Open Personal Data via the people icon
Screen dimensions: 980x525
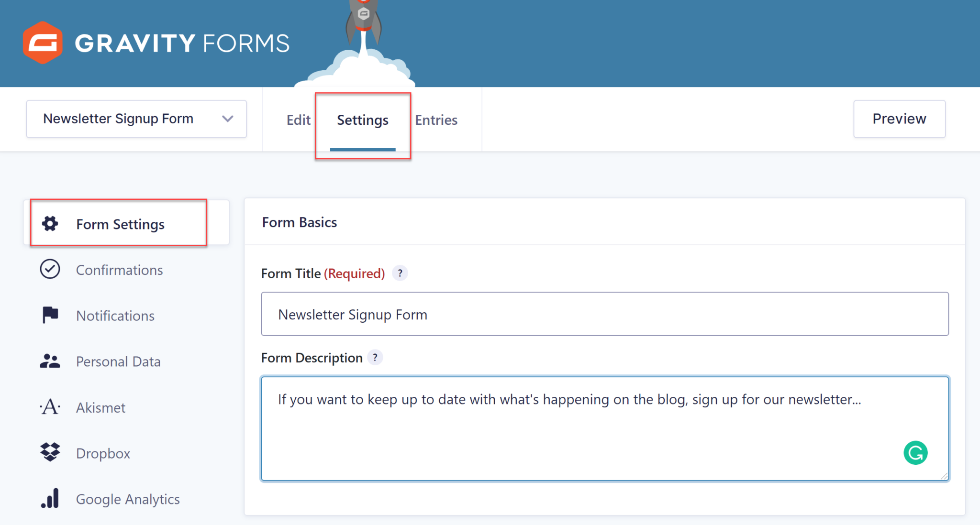[50, 361]
